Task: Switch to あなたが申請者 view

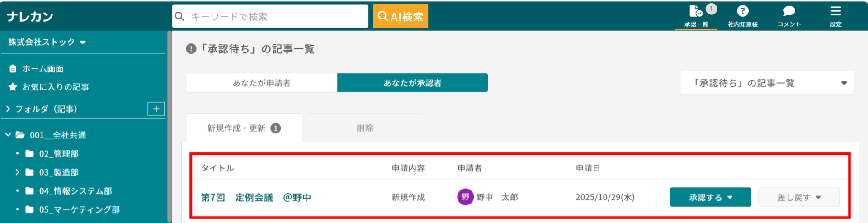Action: coord(261,83)
